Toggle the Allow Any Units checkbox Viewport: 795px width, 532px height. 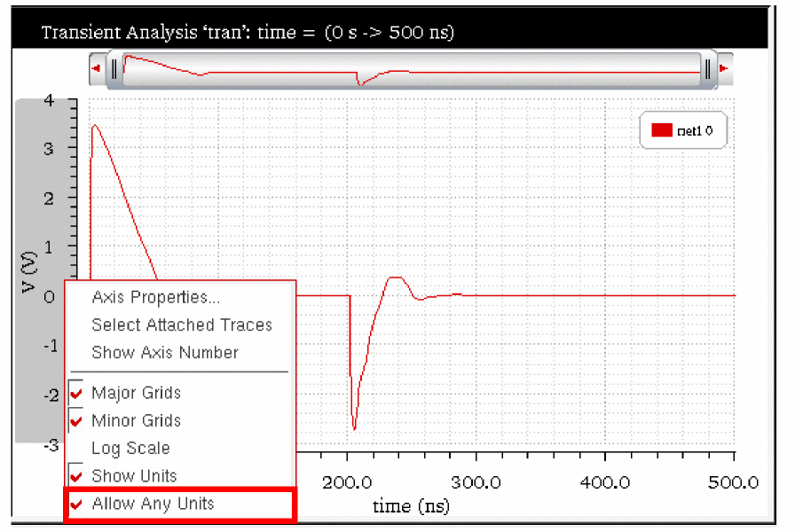(76, 505)
